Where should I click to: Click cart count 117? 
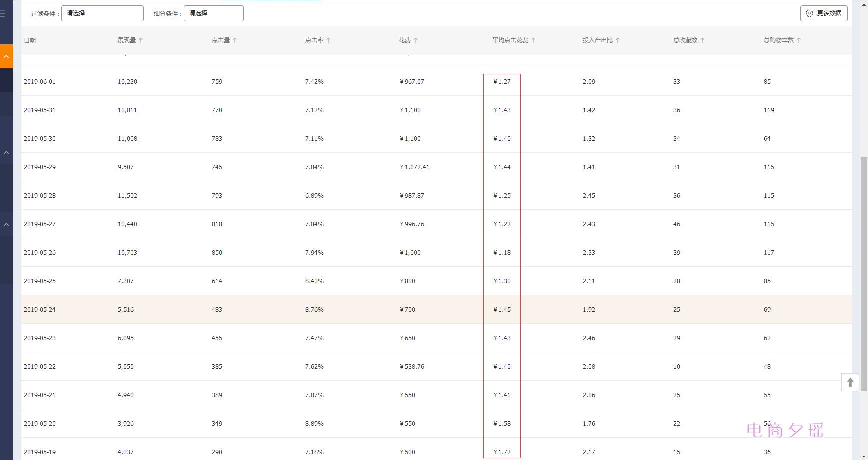point(769,253)
